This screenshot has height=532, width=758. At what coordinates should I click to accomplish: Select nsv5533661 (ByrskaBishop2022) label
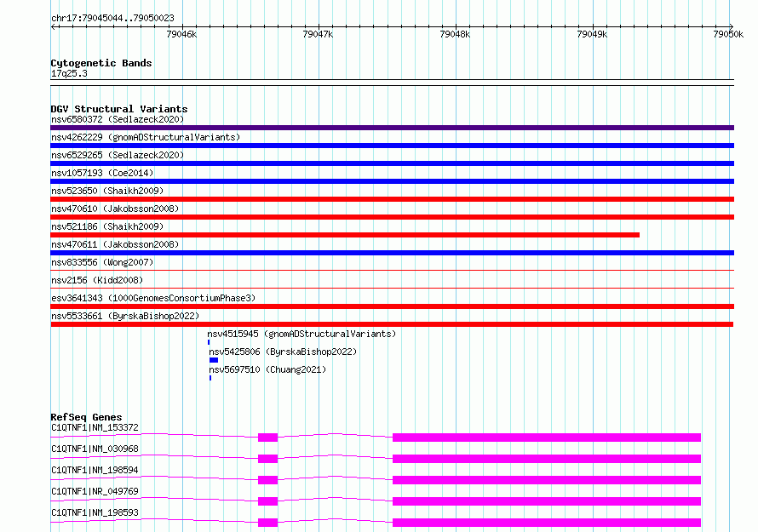coord(125,316)
